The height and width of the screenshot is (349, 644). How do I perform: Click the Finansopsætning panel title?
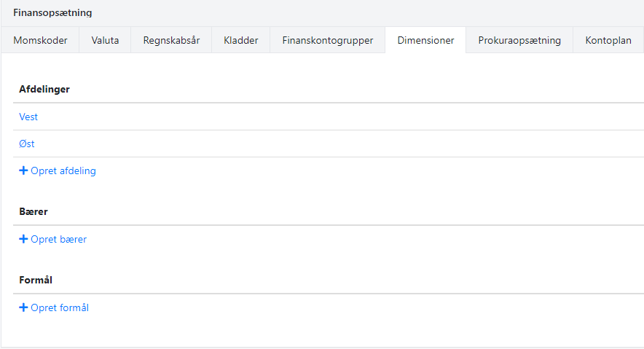click(52, 13)
